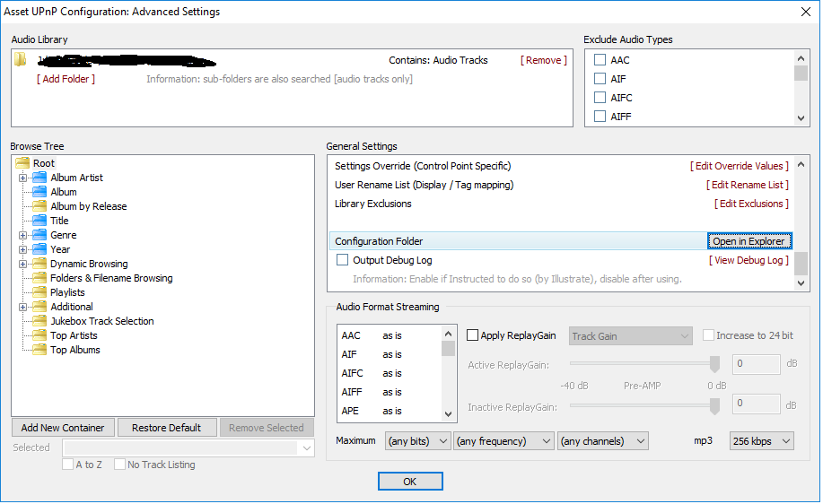
Task: Click the Album Artist folder icon
Action: (39, 178)
